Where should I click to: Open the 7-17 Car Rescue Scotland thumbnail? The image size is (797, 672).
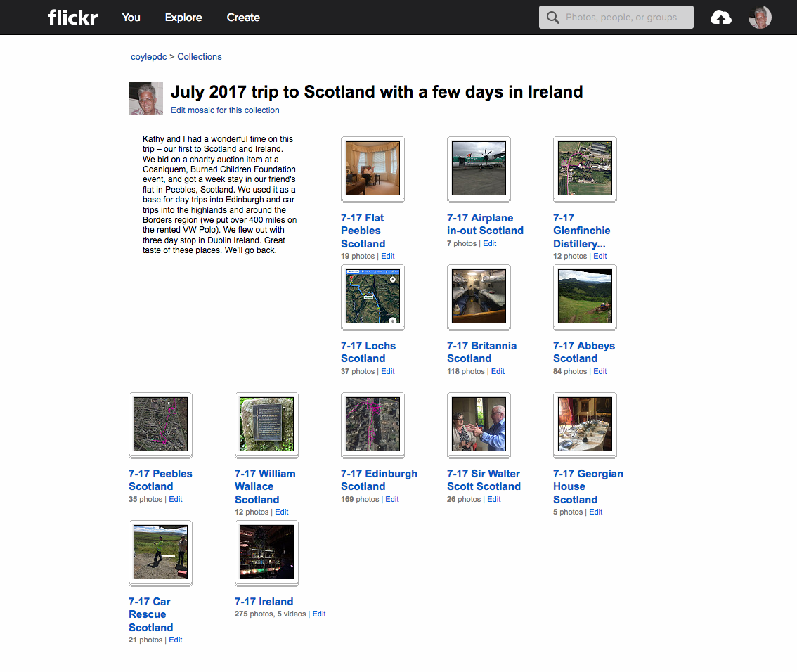point(160,553)
